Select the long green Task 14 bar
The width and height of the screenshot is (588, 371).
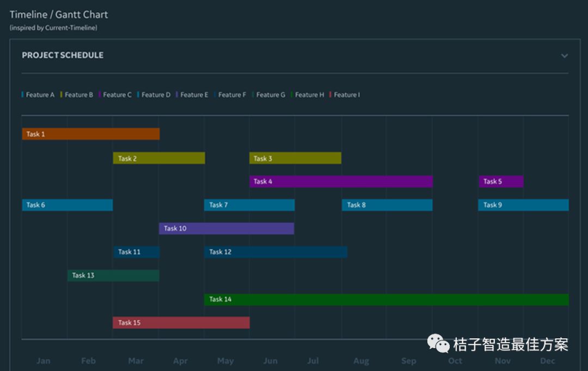(386, 300)
